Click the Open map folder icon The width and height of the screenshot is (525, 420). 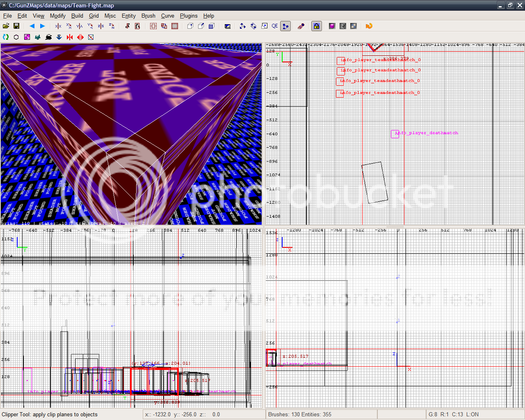(6, 26)
